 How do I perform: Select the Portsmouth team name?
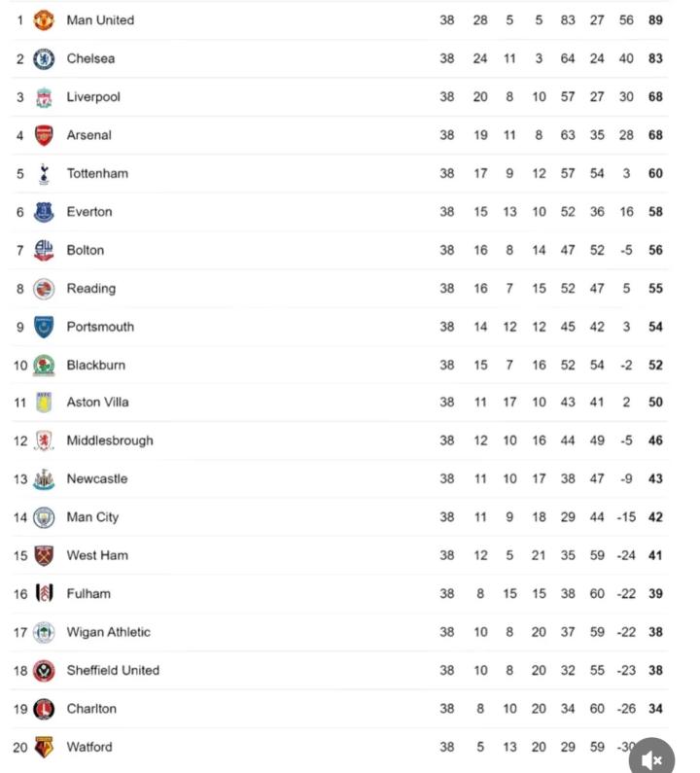[x=100, y=327]
